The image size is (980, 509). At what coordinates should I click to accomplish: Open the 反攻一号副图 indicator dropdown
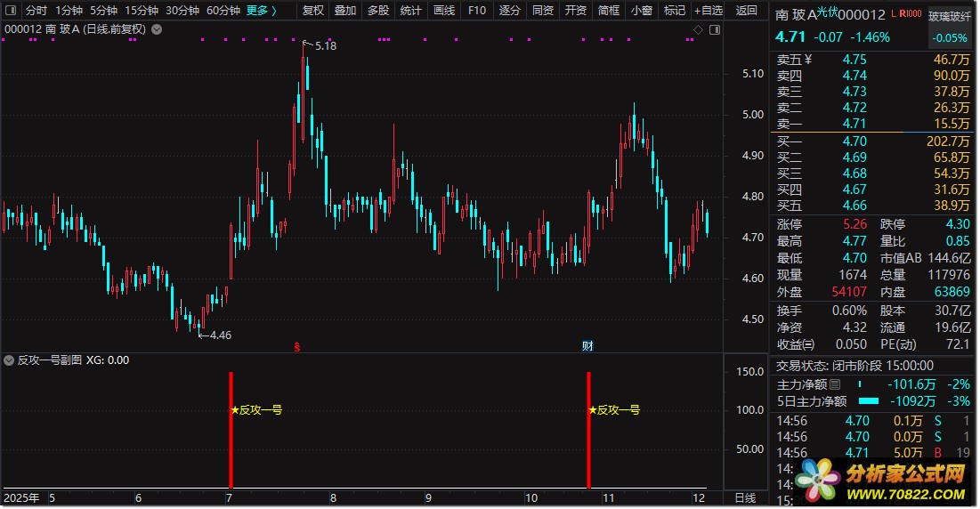pyautogui.click(x=10, y=360)
